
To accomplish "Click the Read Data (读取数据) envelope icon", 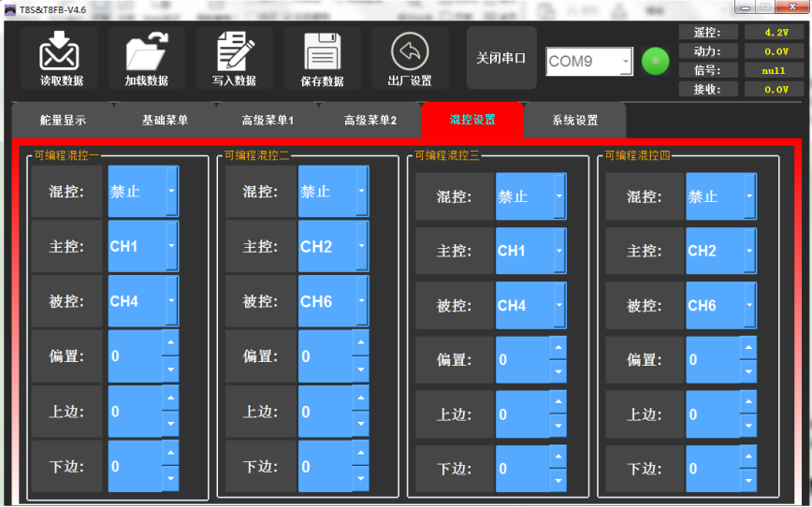I will point(61,51).
